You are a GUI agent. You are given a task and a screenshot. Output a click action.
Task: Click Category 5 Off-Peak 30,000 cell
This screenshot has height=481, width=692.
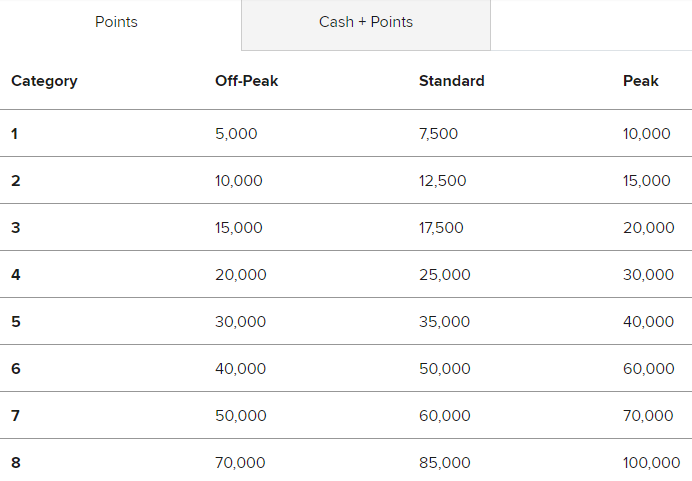pos(241,322)
